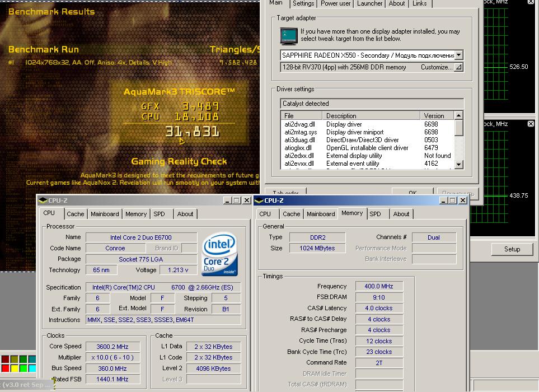
Task: Click Customize... in RivaTuner
Action: [437, 67]
